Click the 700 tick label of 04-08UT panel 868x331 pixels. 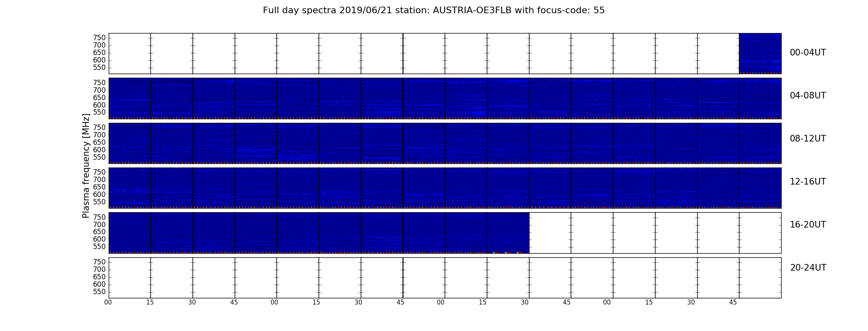(99, 90)
